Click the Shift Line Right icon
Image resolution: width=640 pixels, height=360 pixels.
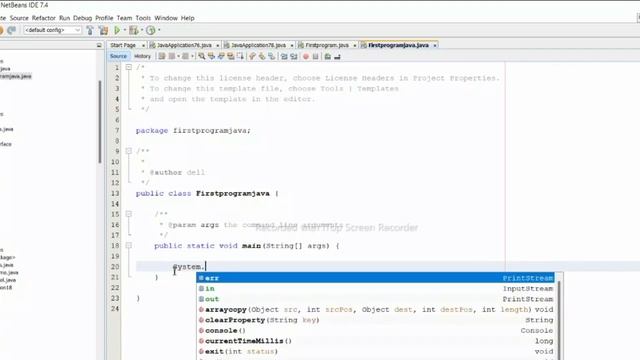[294, 56]
